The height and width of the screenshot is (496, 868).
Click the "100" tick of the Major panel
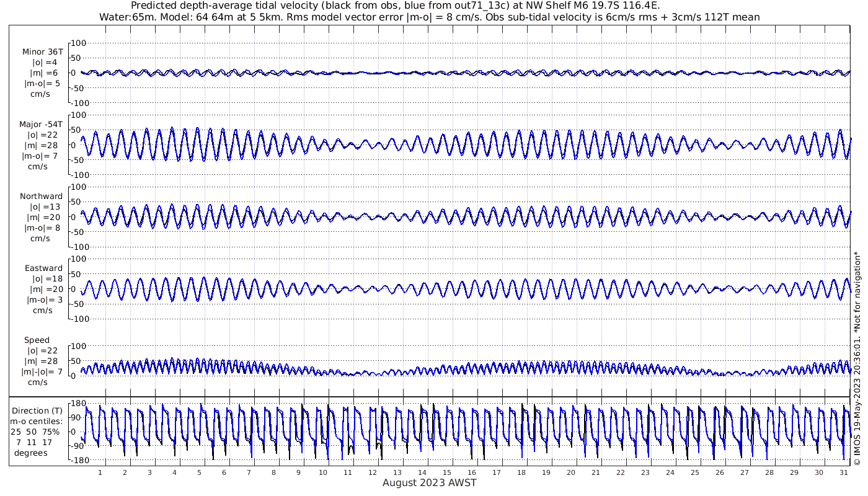[79, 115]
